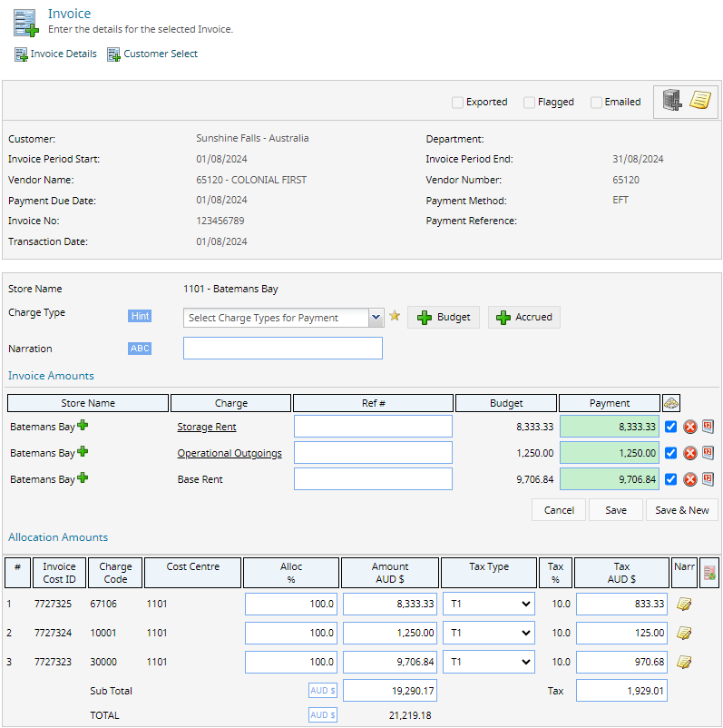Open Tax Type dropdown for row 7727324
This screenshot has height=728, width=723.
pyautogui.click(x=489, y=633)
